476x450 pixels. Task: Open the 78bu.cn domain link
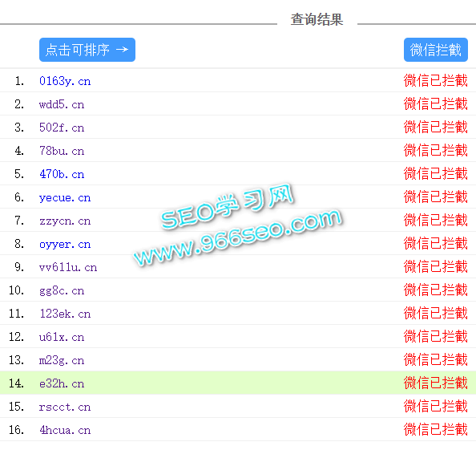pos(62,151)
